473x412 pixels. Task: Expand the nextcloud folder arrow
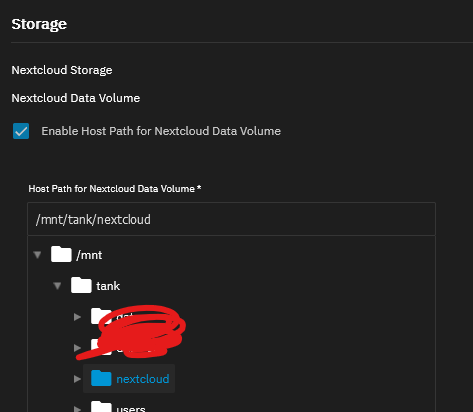click(77, 379)
